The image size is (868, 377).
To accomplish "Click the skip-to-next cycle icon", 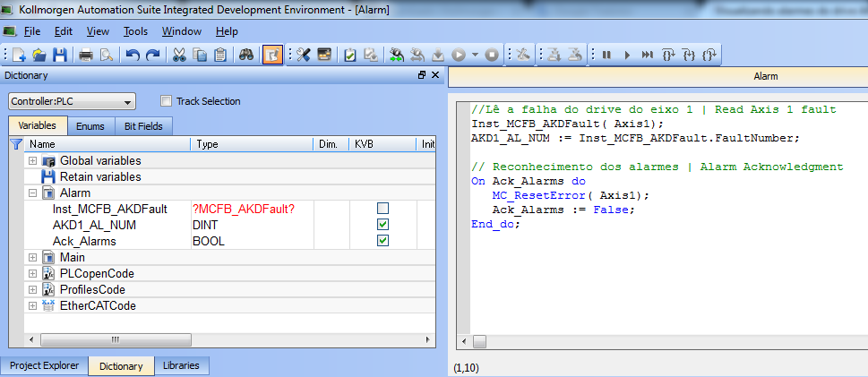I will click(x=648, y=55).
